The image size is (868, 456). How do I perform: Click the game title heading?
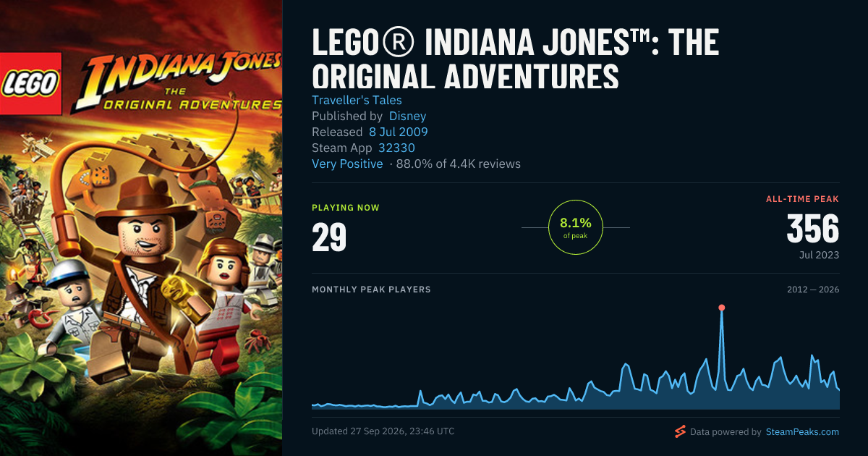515,59
